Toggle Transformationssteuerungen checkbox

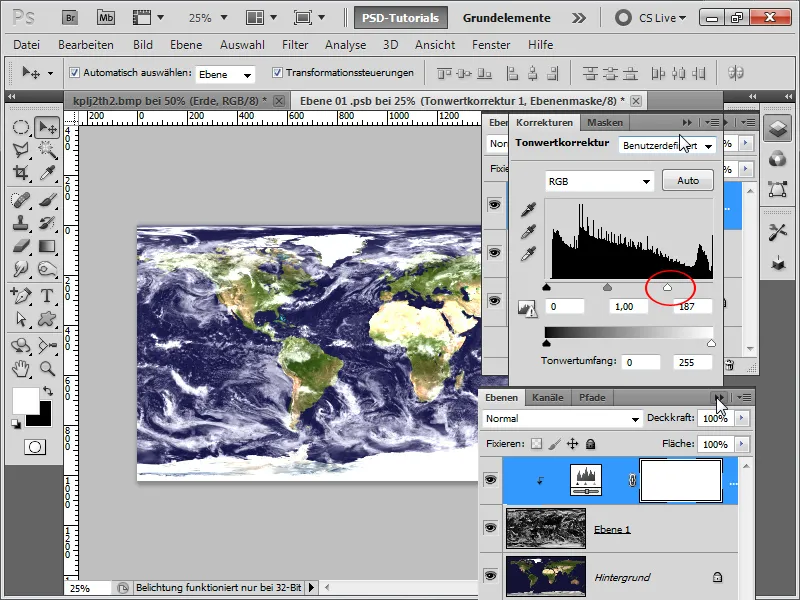[277, 72]
